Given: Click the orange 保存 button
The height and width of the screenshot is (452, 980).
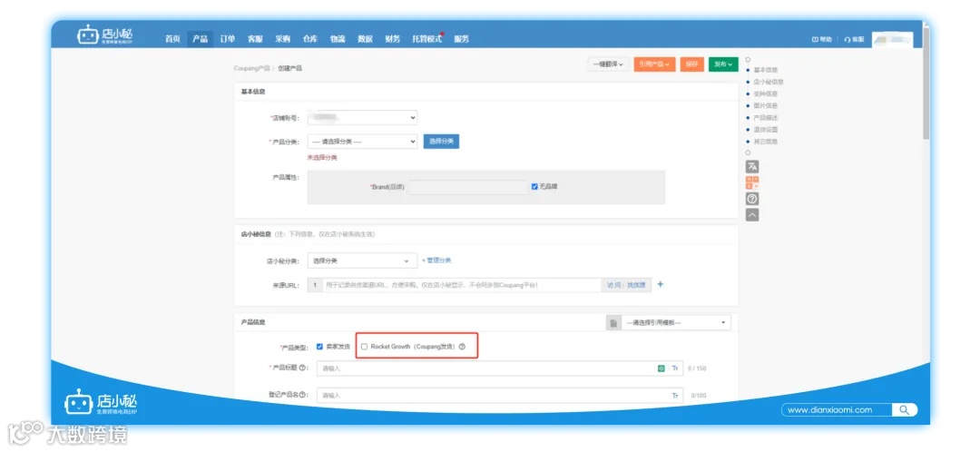Looking at the screenshot, I should [x=691, y=64].
